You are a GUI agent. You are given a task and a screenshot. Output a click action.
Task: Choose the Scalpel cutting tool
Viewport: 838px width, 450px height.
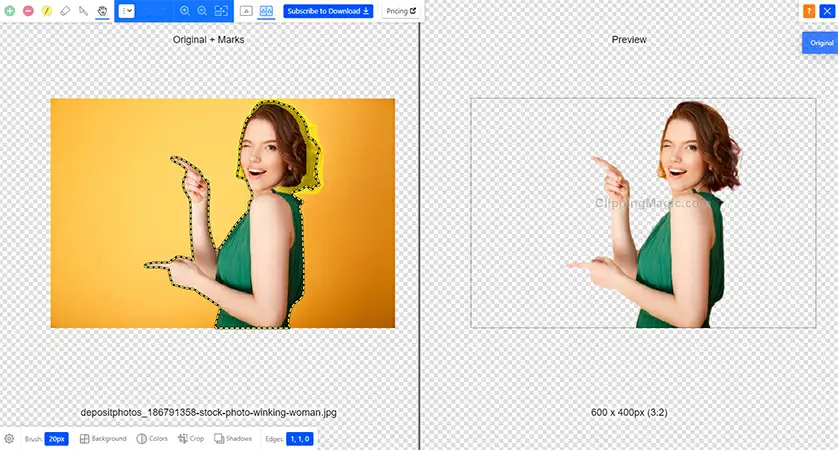pyautogui.click(x=84, y=11)
